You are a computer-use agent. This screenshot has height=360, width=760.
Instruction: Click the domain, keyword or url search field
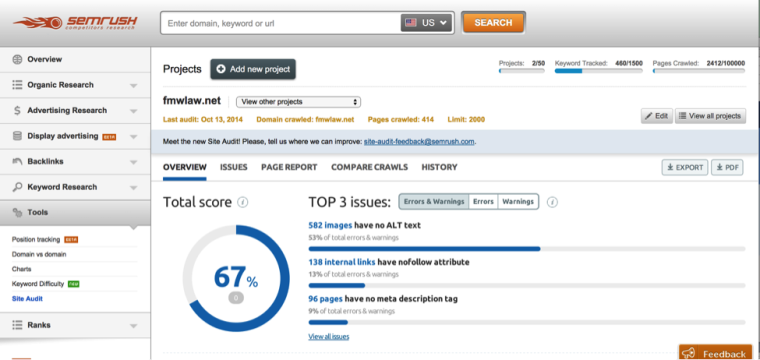pyautogui.click(x=280, y=23)
